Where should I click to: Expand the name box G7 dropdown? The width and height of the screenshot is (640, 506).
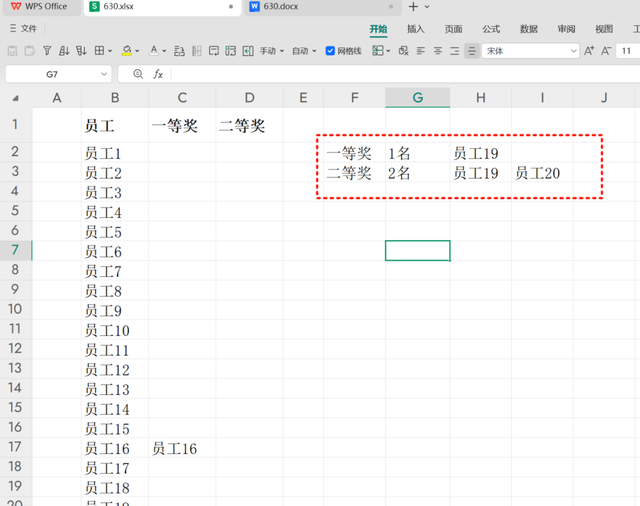point(104,74)
